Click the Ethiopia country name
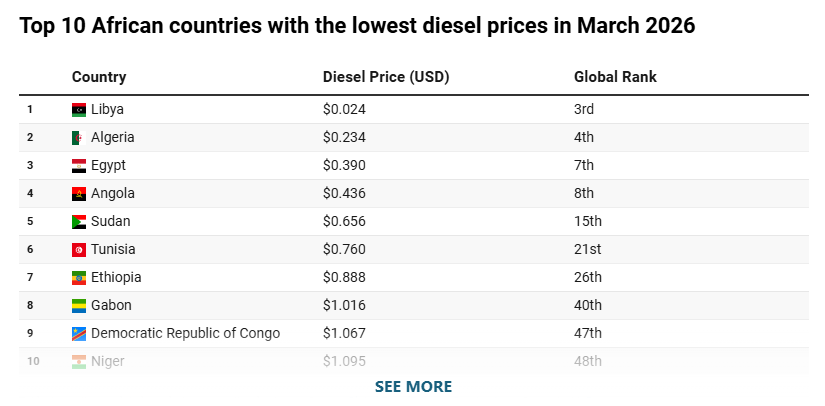 (116, 277)
